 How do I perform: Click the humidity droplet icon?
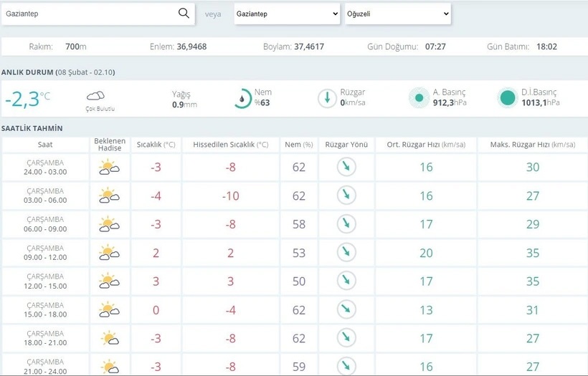click(242, 98)
